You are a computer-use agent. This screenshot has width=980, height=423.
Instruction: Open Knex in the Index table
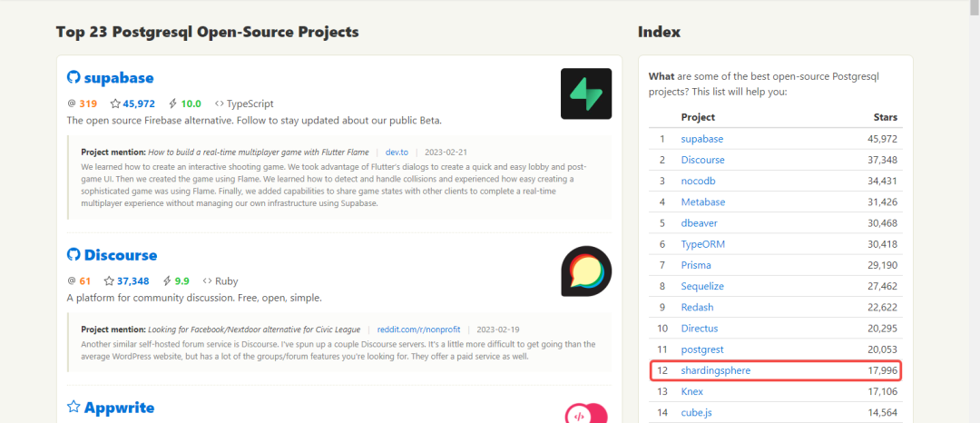(x=692, y=392)
